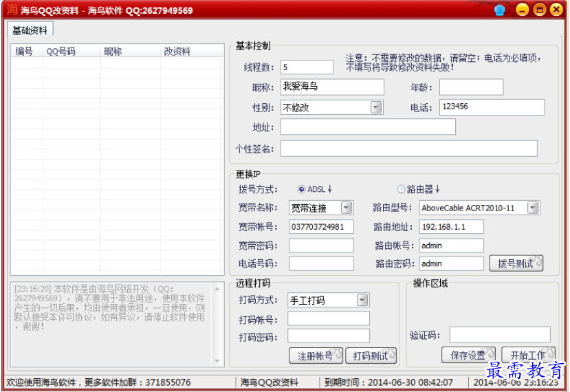Click the 个性签名 input field

[409, 149]
